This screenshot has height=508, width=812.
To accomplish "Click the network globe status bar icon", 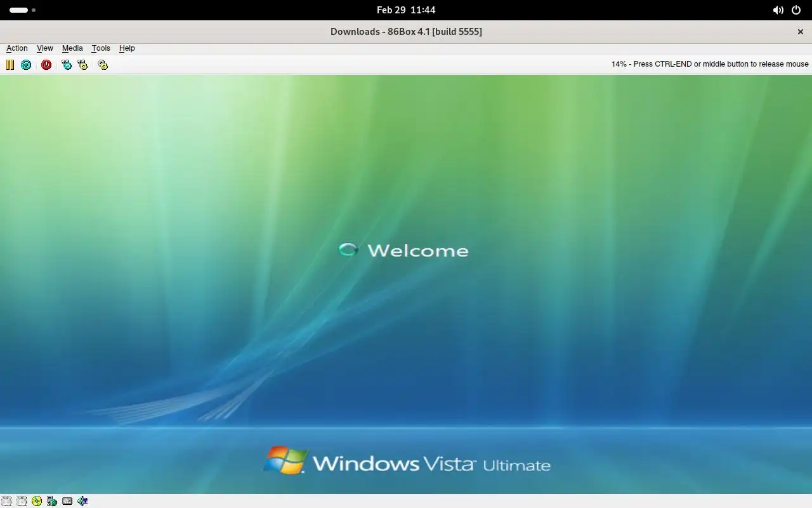I will [x=52, y=501].
